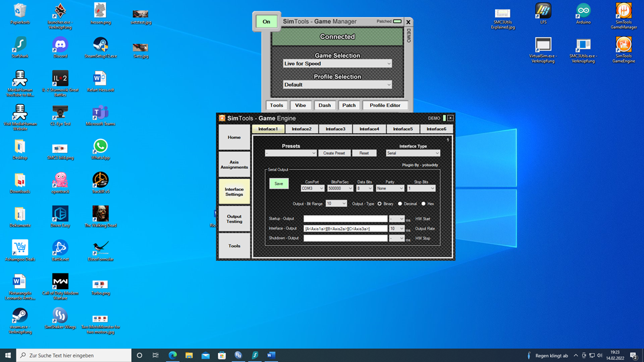This screenshot has height=362, width=644.
Task: Select the Discord desktop icon
Action: tap(60, 47)
